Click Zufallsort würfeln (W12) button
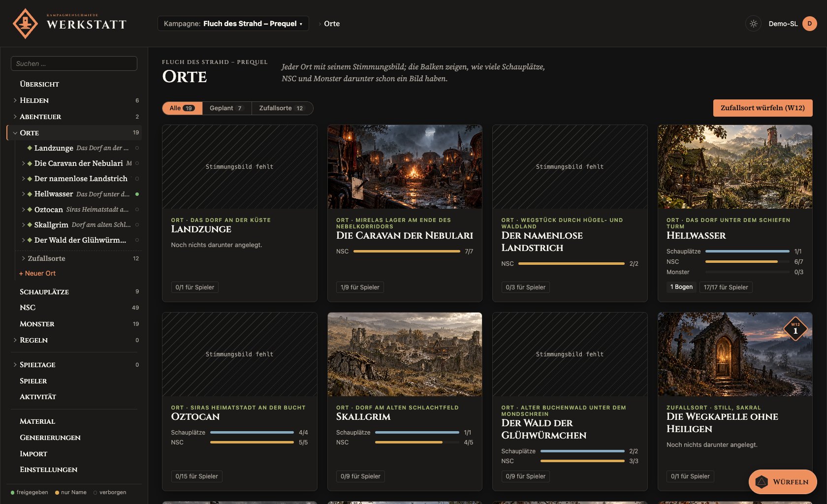 763,108
